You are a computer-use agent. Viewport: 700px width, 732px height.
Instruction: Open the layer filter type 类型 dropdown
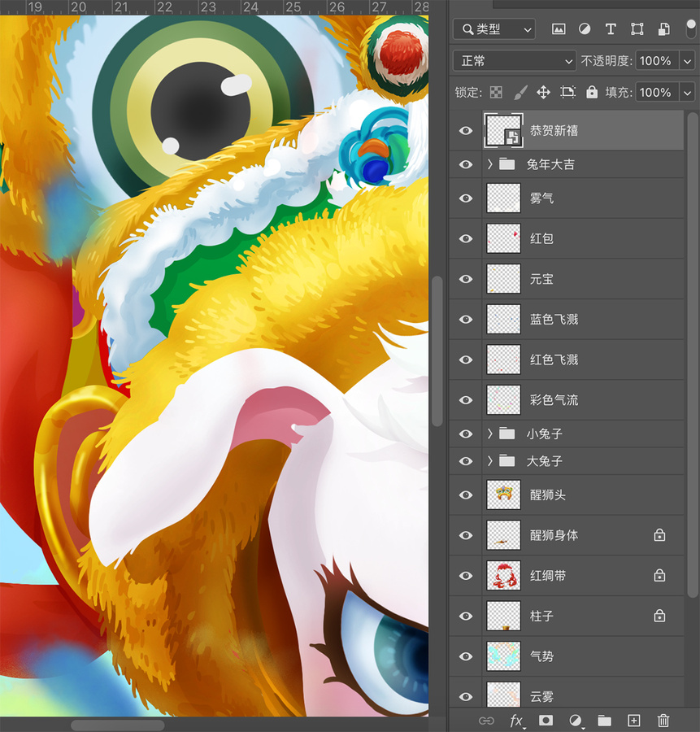tap(494, 29)
